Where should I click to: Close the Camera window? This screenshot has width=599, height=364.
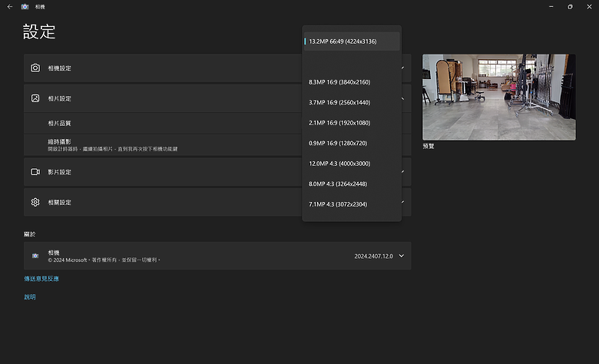[589, 6]
